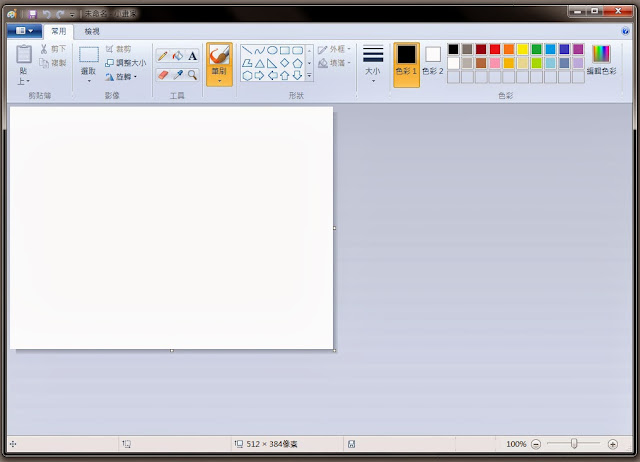The height and width of the screenshot is (462, 640).
Task: Select the Color picker eyedropper tool
Action: (178, 75)
